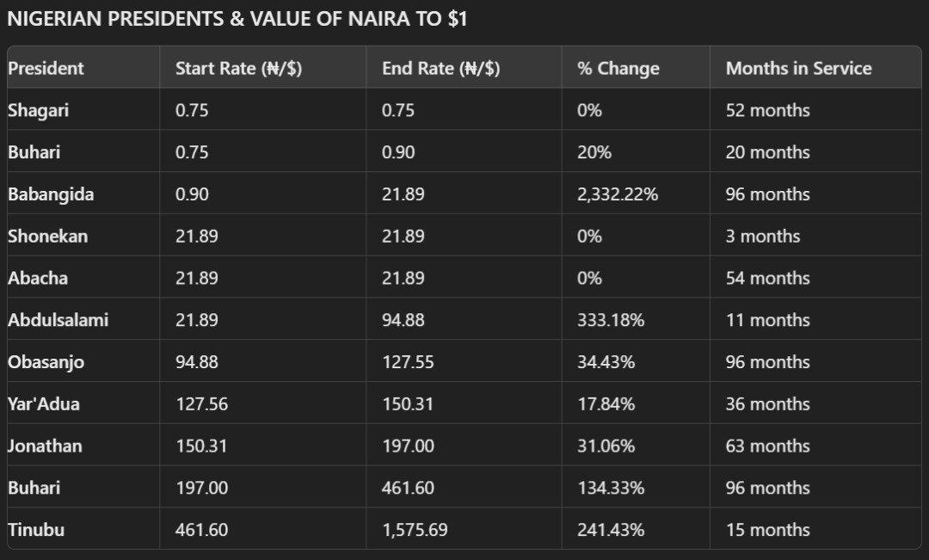Image resolution: width=929 pixels, height=560 pixels.
Task: Click the 333.18% change cell
Action: coord(610,320)
